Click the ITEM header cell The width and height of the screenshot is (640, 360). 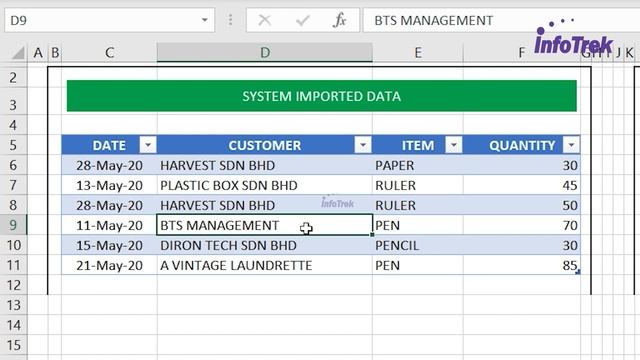(418, 145)
